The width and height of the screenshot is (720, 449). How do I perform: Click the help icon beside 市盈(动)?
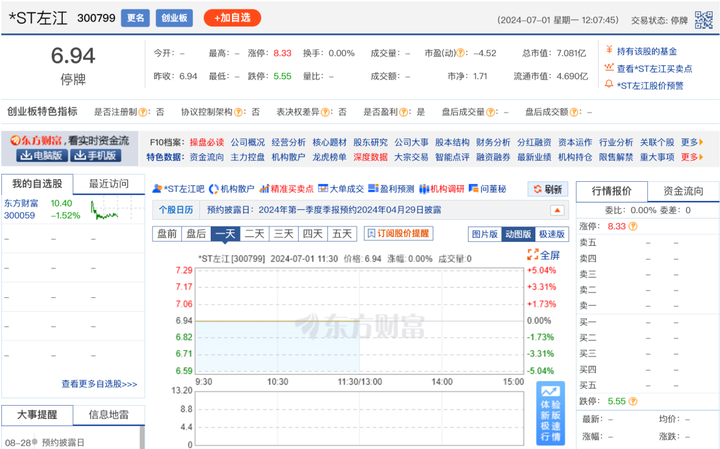[460, 53]
